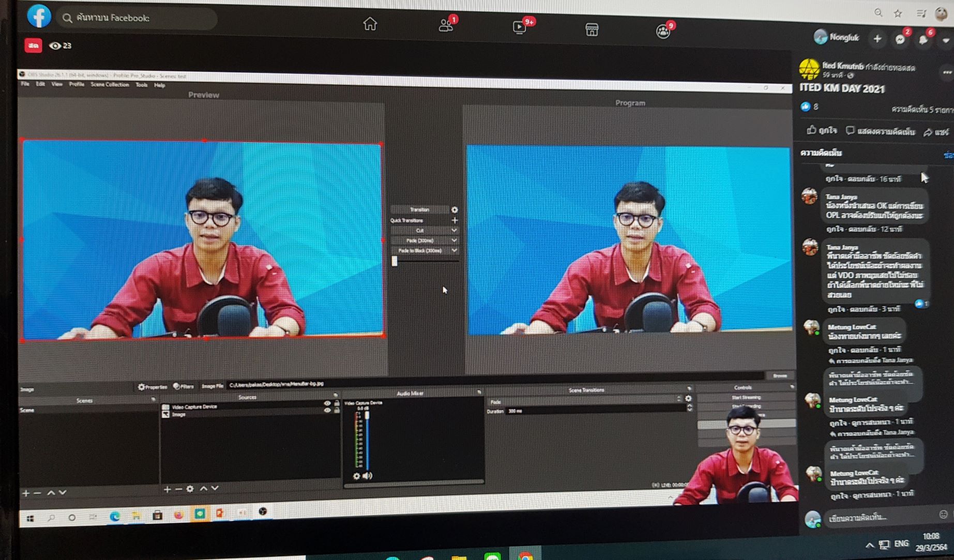
Task: Click the Like (ถูกใจ) button on the post
Action: tap(822, 130)
